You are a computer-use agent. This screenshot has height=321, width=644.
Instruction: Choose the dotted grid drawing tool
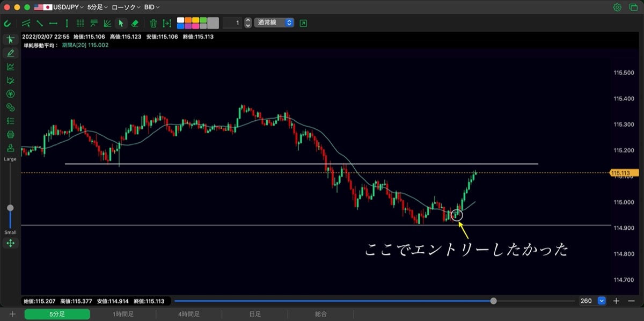point(80,23)
